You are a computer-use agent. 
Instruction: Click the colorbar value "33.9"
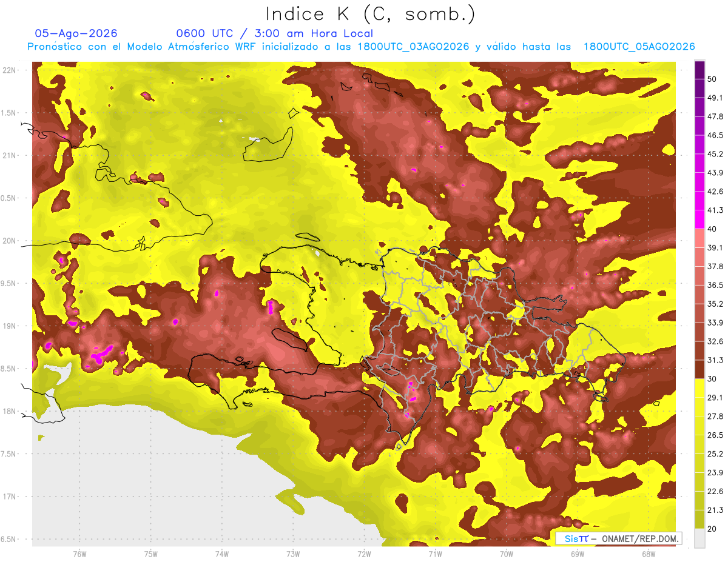pyautogui.click(x=715, y=323)
